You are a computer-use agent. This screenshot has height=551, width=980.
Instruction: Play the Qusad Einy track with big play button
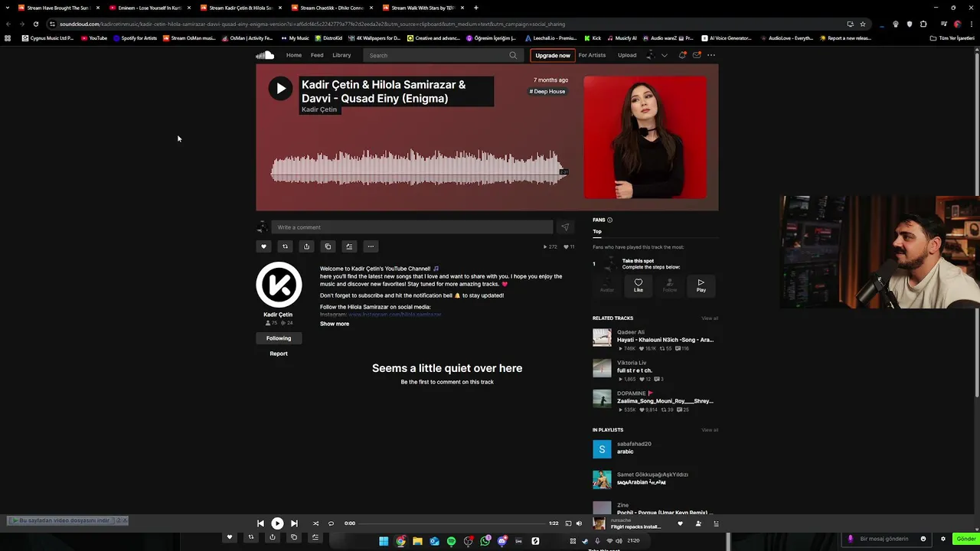(x=280, y=88)
